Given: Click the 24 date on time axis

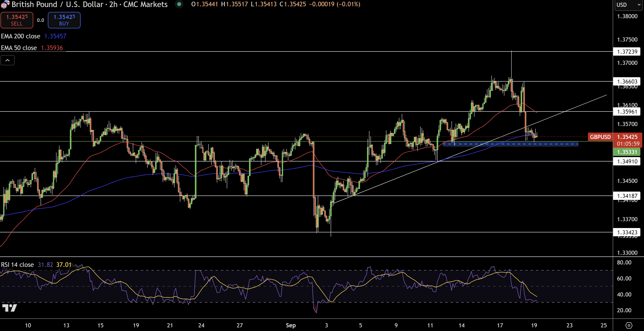Looking at the screenshot, I should [x=201, y=325].
